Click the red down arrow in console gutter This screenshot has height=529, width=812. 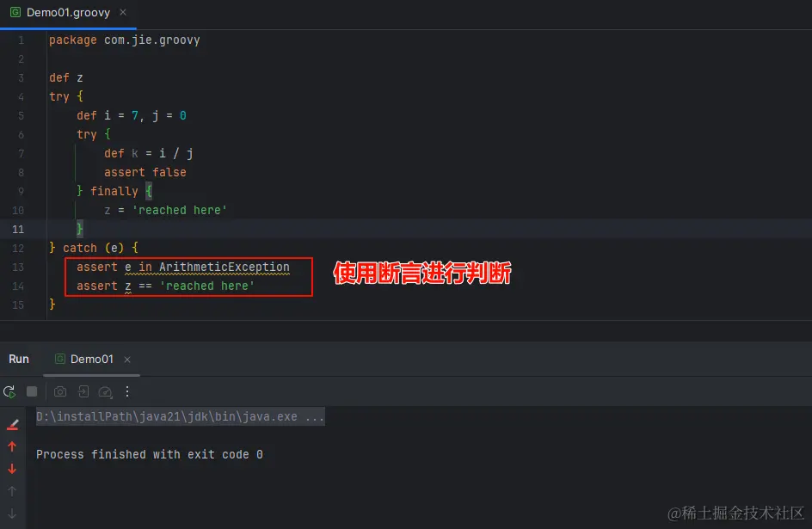click(12, 469)
